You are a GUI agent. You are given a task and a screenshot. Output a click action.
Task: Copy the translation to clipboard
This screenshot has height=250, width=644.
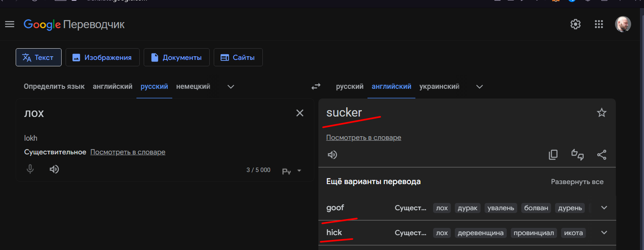[x=553, y=155]
